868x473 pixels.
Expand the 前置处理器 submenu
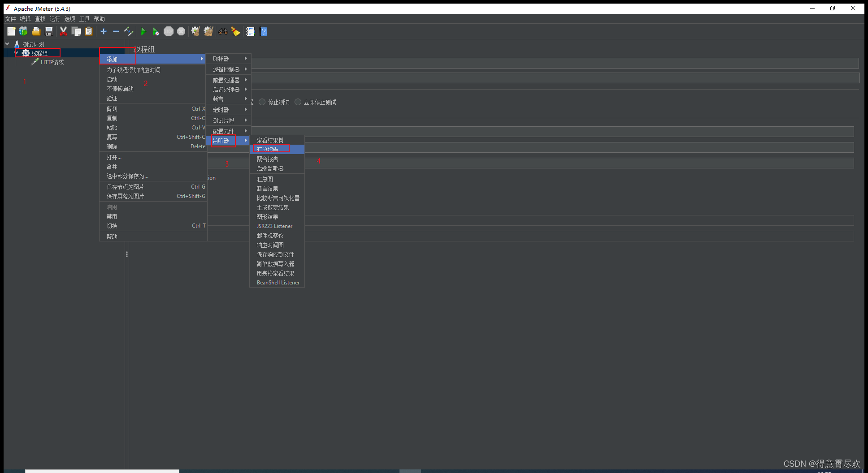coord(228,80)
